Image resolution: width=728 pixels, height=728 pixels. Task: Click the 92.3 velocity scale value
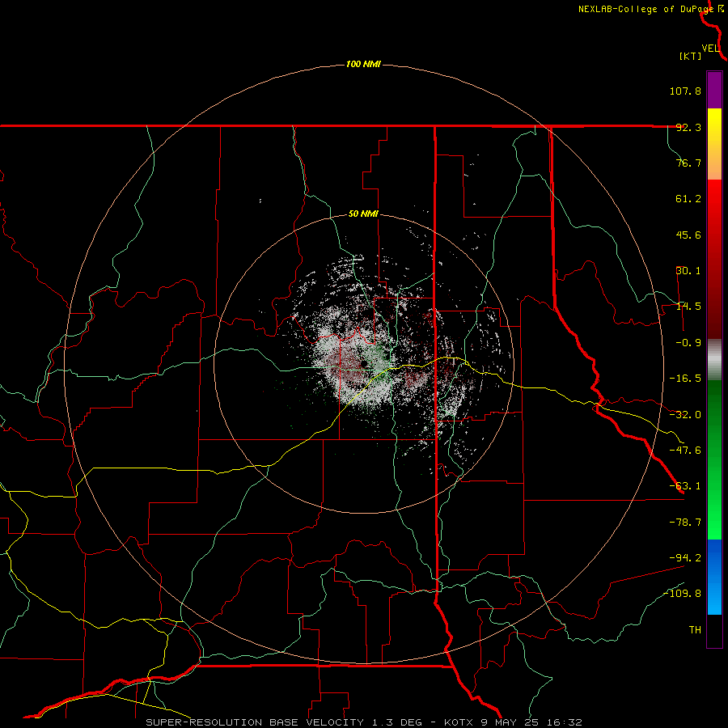pyautogui.click(x=688, y=127)
